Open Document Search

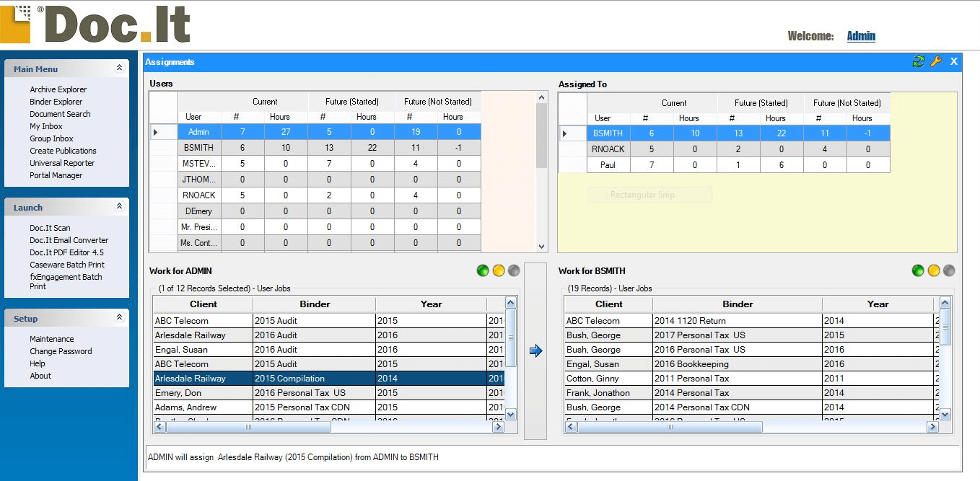click(x=60, y=114)
